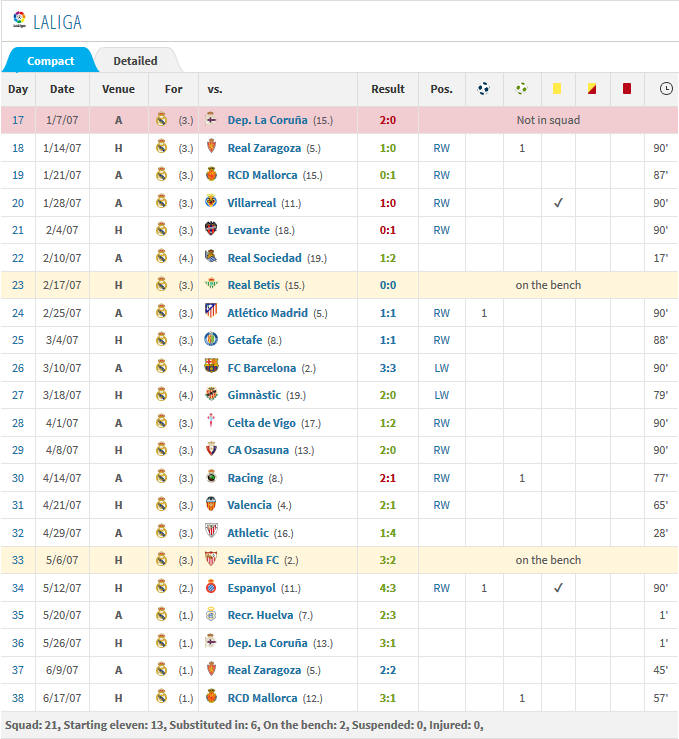Screen dimensions: 679x739
Task: Click the Result column header
Action: [387, 89]
